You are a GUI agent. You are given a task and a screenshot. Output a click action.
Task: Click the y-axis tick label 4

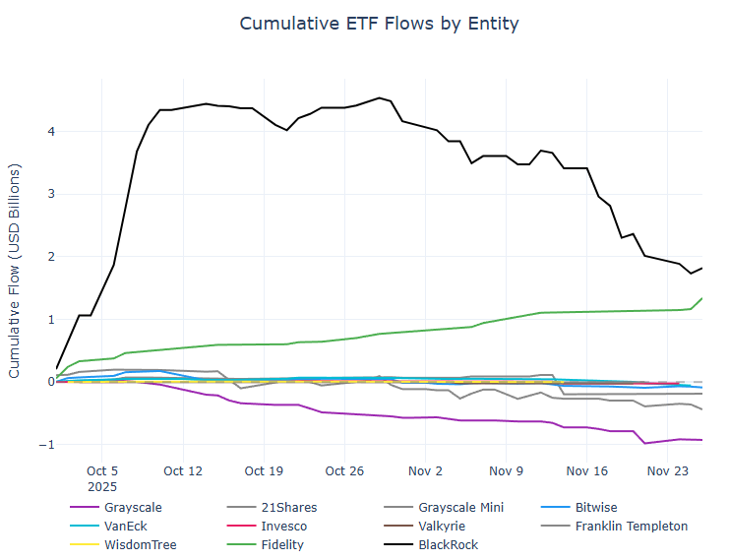pyautogui.click(x=49, y=132)
